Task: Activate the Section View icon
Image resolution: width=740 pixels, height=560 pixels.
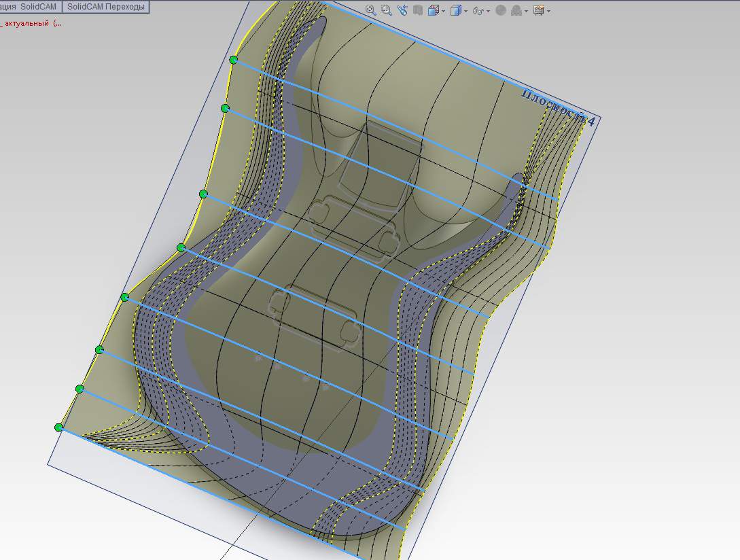Action: 417,10
